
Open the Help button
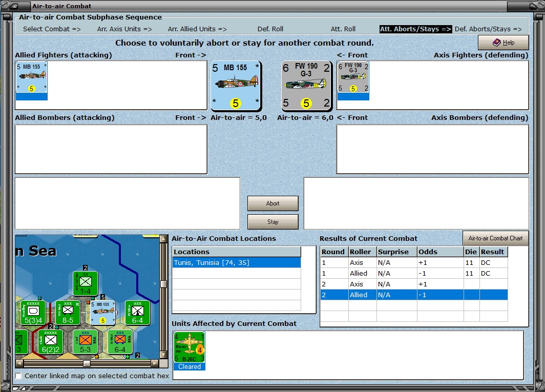click(504, 43)
